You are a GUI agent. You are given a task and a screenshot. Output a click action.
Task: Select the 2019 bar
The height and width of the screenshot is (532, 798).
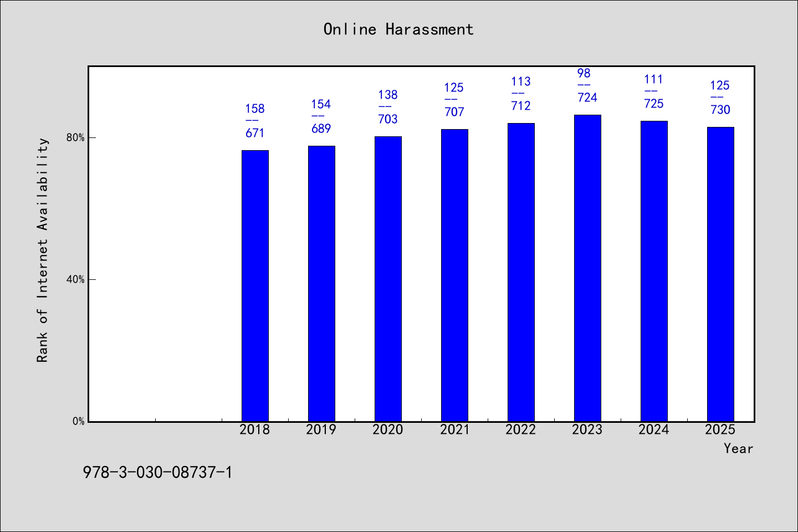click(321, 284)
